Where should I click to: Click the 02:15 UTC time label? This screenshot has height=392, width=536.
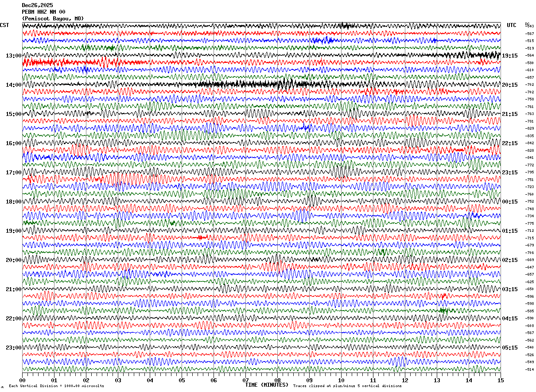pos(510,260)
